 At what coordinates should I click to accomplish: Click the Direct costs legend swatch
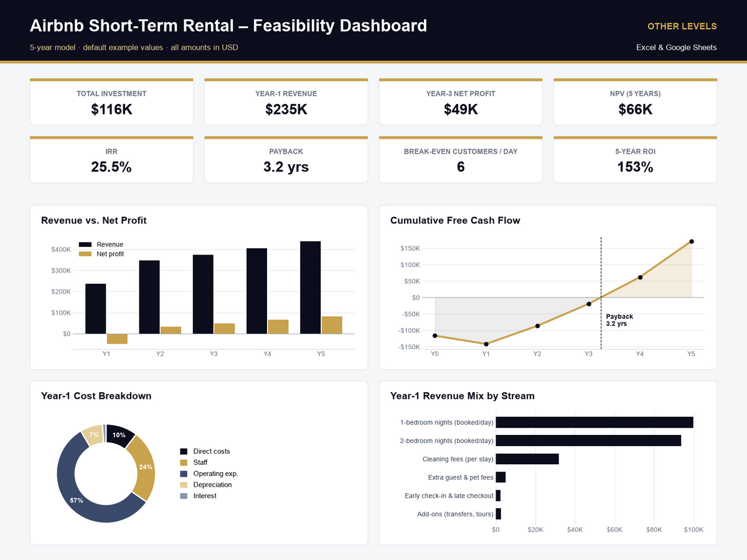184,451
